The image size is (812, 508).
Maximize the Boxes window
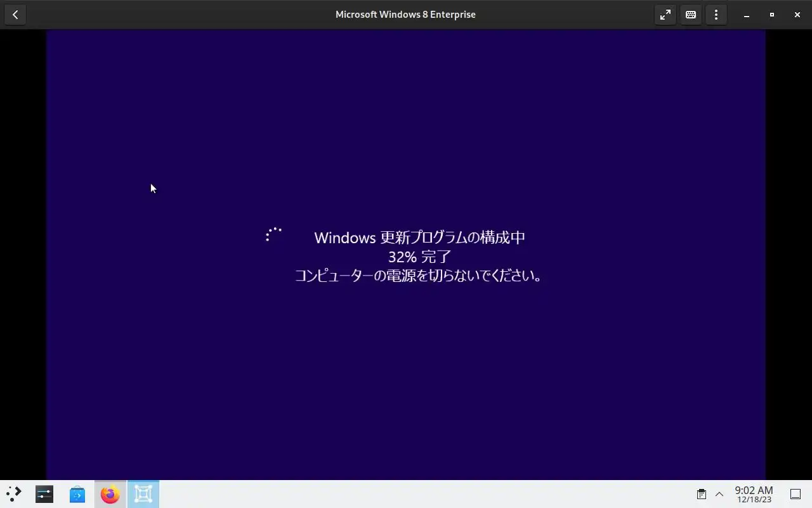772,15
